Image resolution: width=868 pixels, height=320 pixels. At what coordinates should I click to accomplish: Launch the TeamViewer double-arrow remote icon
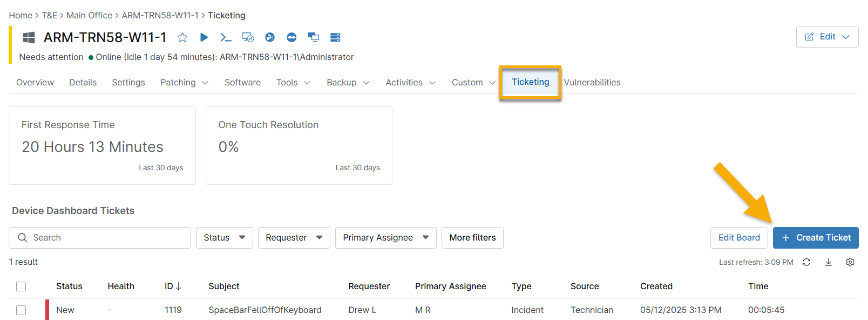[x=291, y=37]
